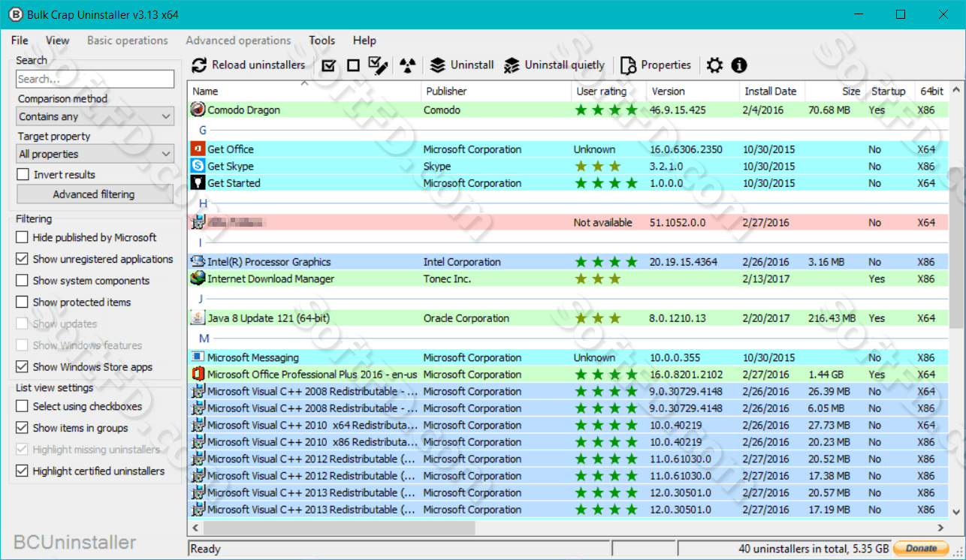Click the Get Skype app icon
Screen dimensions: 966x560
(x=198, y=166)
